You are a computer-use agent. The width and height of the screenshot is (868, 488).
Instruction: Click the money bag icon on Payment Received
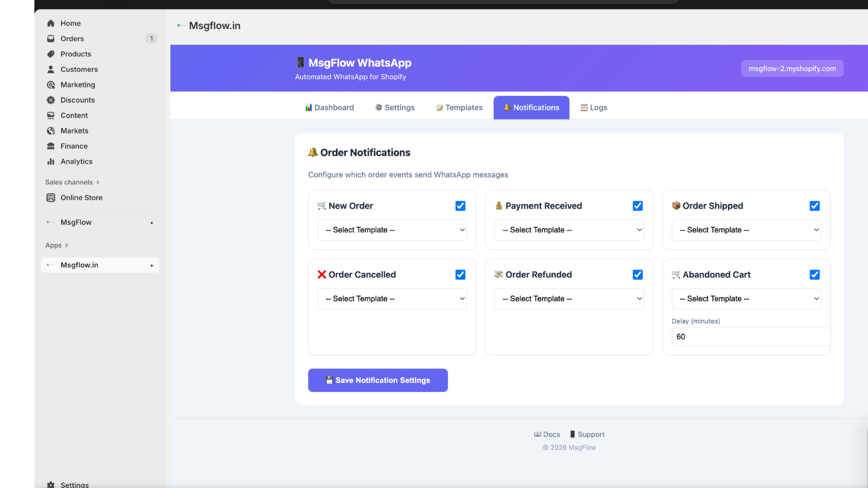pyautogui.click(x=499, y=206)
